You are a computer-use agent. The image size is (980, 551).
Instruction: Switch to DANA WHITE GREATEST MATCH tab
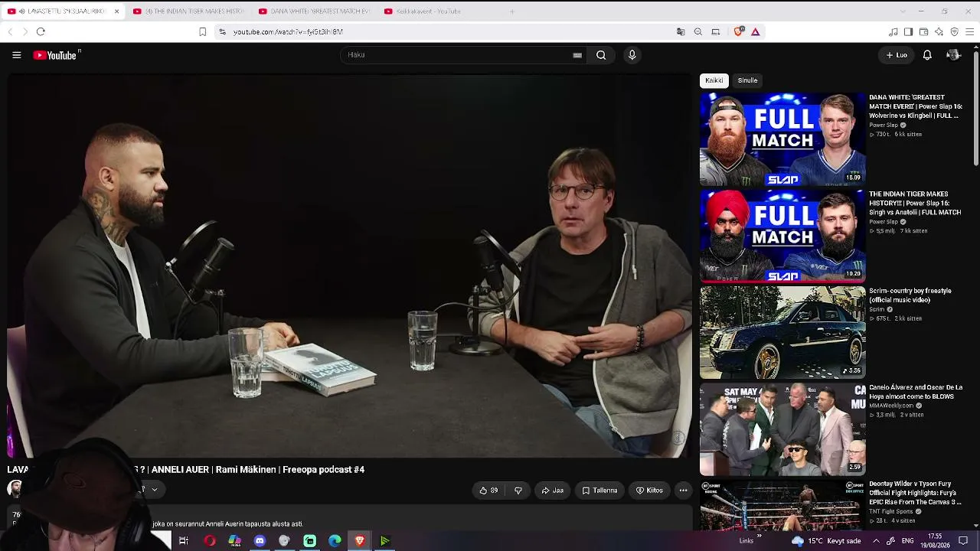(x=315, y=11)
